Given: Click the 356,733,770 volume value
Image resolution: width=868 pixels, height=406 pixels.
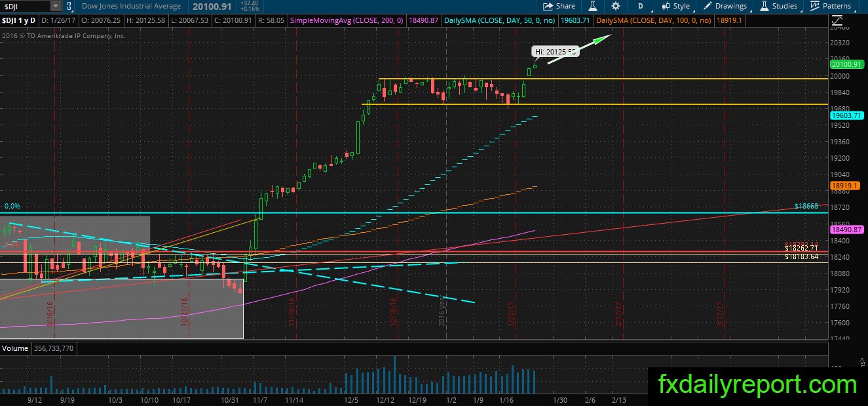Looking at the screenshot, I should [x=53, y=348].
